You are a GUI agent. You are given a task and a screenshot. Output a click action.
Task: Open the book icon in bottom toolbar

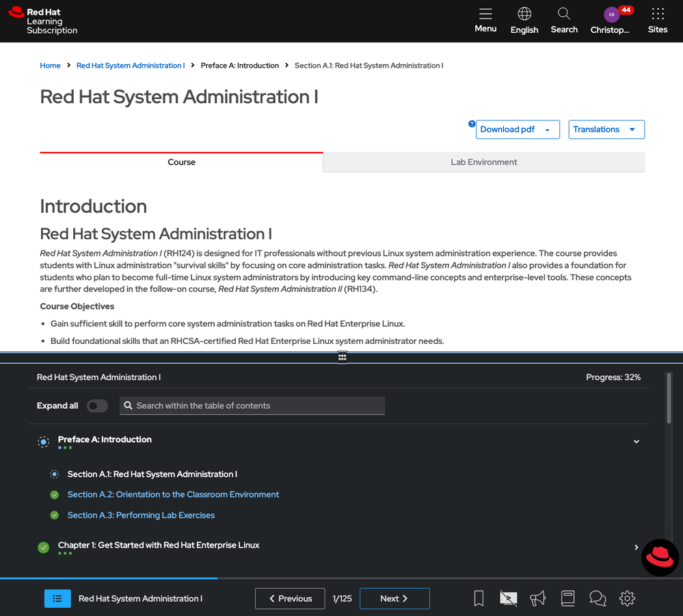[567, 598]
